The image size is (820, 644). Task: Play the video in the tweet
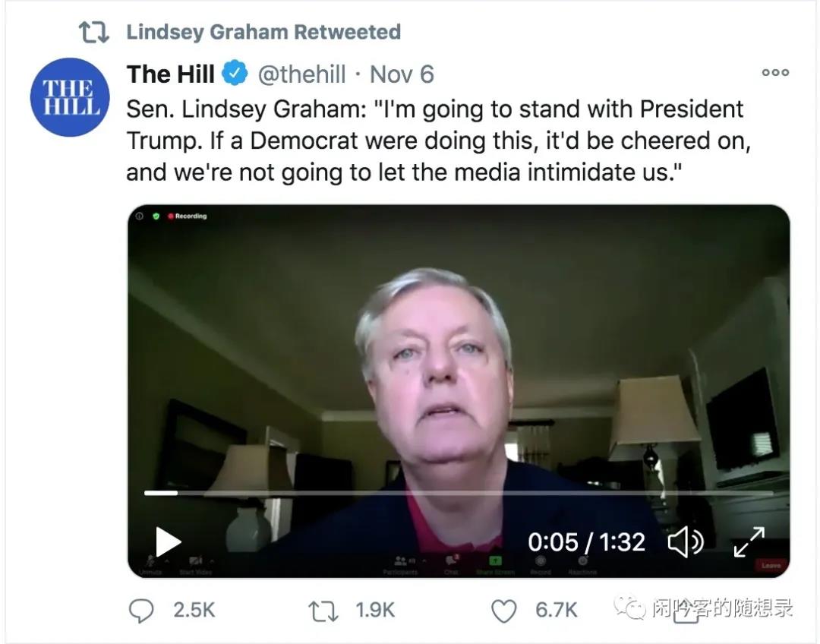[x=168, y=541]
